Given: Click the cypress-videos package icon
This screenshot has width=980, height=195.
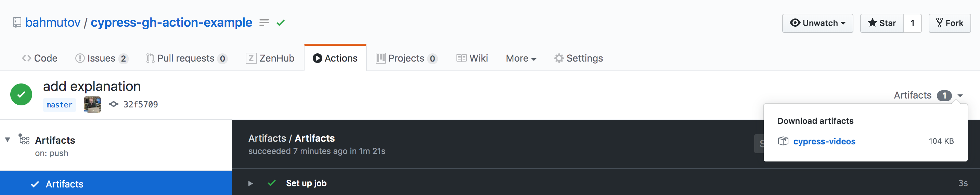Looking at the screenshot, I should pyautogui.click(x=783, y=141).
